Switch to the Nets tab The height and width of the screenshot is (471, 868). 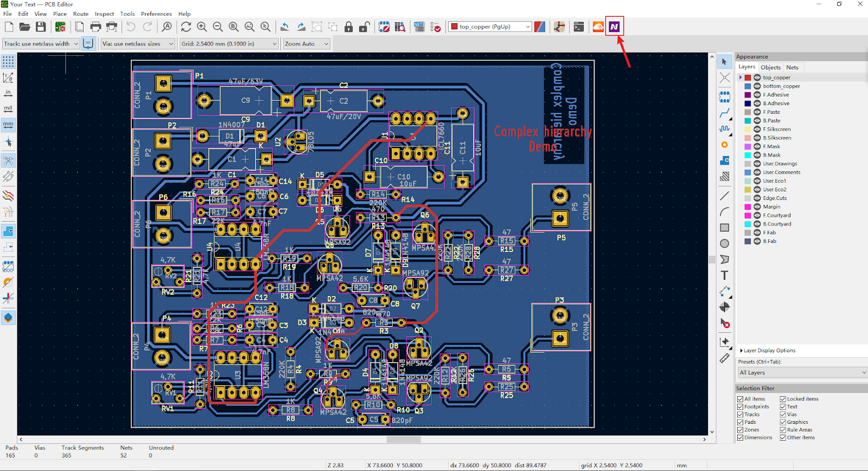tap(792, 67)
